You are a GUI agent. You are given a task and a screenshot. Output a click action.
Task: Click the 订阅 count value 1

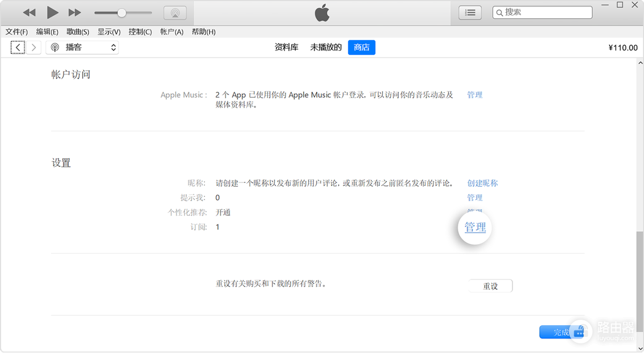click(x=217, y=227)
